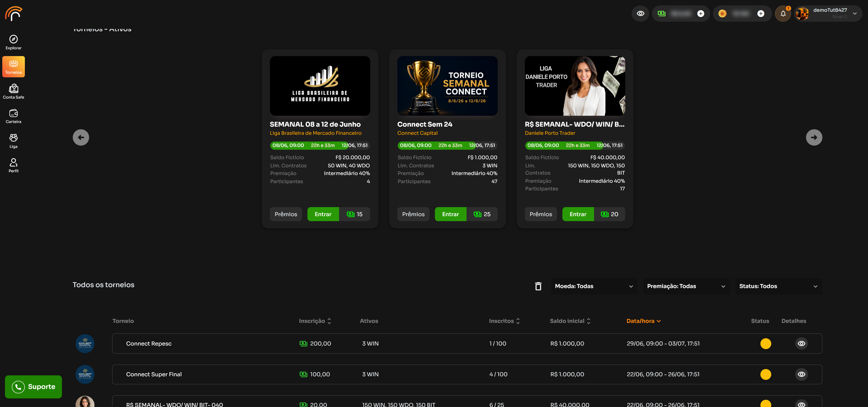Click cash icon beside 200,00 inscrição
868x407 pixels.
303,344
